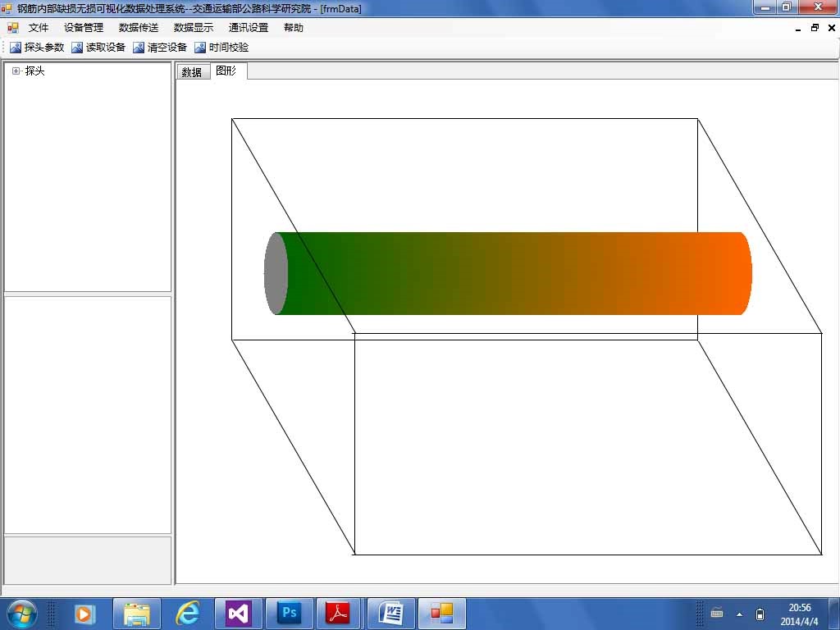840x630 pixels.
Task: Open the 文件 menu
Action: (39, 28)
